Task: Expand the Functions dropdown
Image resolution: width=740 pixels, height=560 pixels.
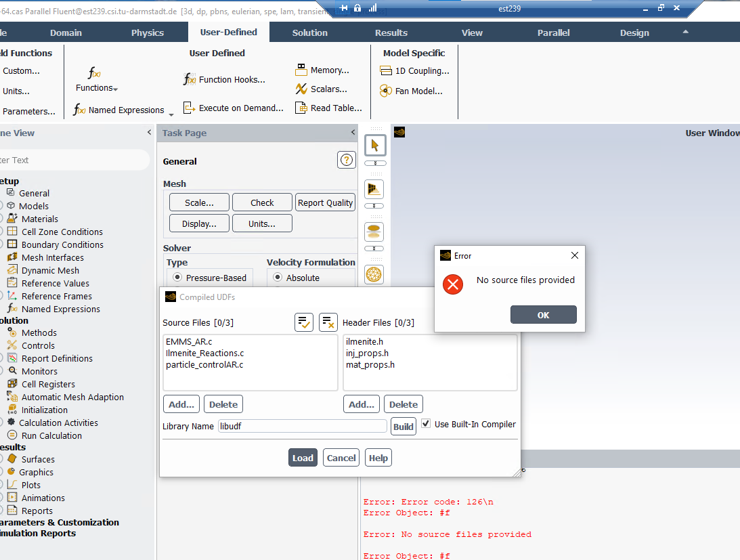Action: (116, 89)
